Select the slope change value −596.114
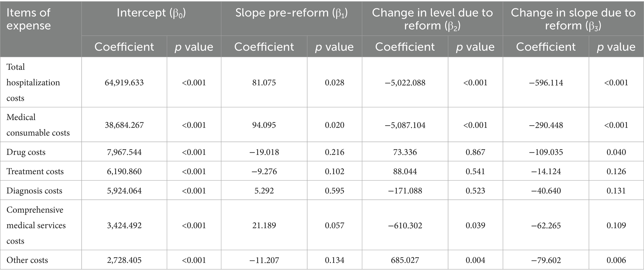The height and width of the screenshot is (275, 644). coord(546,83)
